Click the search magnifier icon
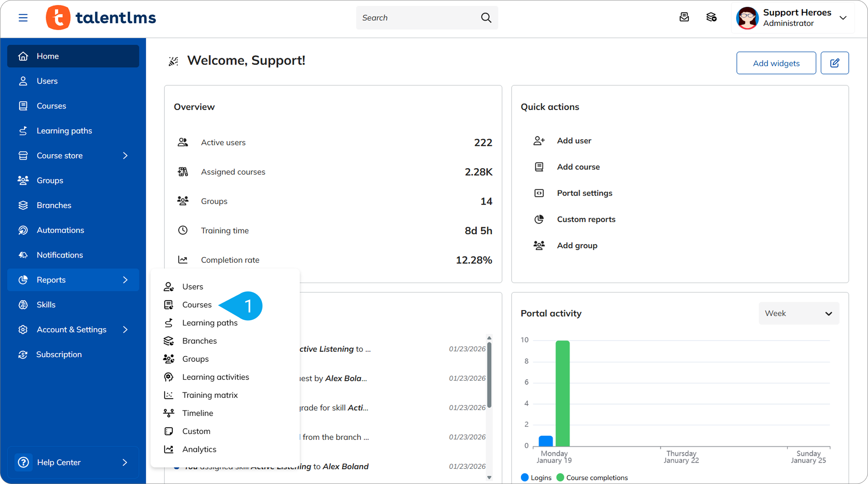The width and height of the screenshot is (868, 484). pos(486,18)
